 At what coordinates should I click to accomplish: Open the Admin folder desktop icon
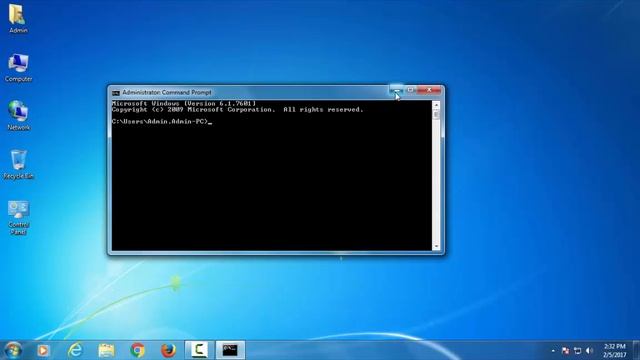pyautogui.click(x=18, y=18)
